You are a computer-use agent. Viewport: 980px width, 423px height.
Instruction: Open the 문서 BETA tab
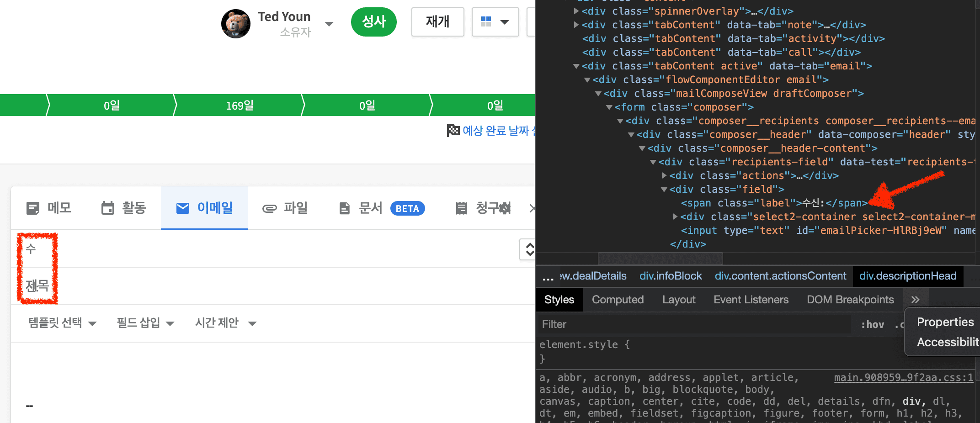(382, 208)
